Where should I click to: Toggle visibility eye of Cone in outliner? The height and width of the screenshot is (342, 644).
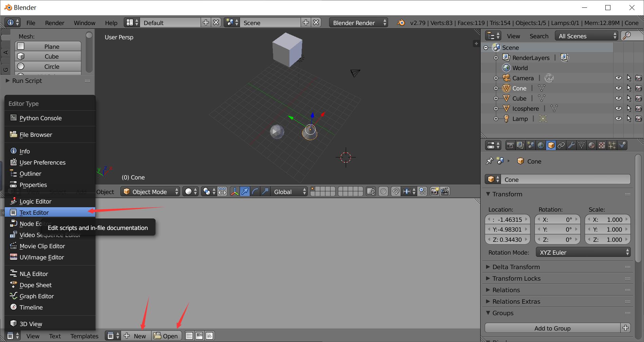(x=619, y=88)
